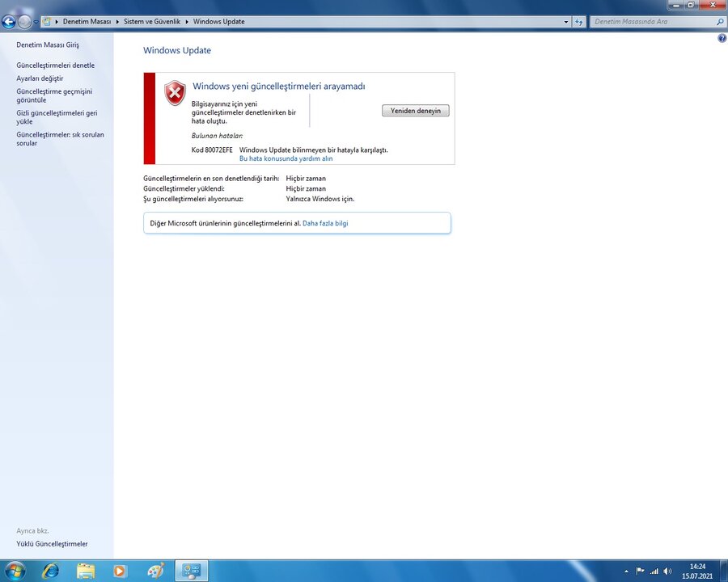Expand arrow after Denetim Masası breadcrumb
The height and width of the screenshot is (582, 728).
117,21
